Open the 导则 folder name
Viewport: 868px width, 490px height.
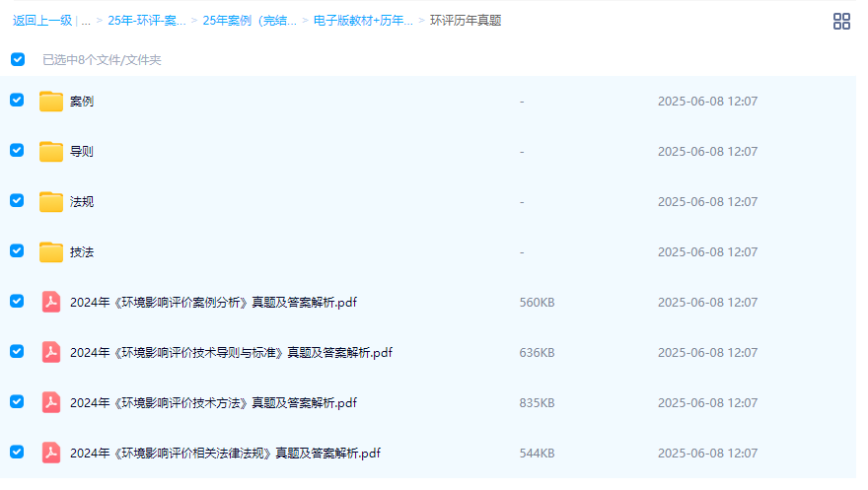coord(82,152)
